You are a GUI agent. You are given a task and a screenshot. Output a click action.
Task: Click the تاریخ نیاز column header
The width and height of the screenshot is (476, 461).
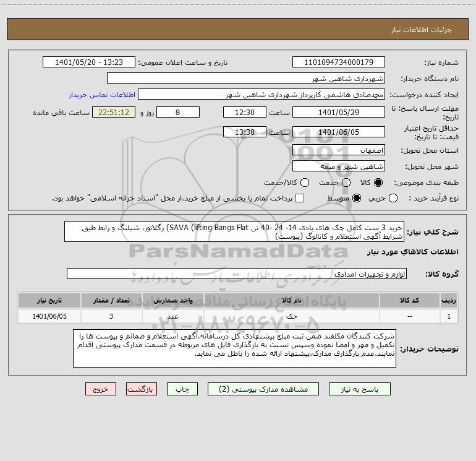49,300
